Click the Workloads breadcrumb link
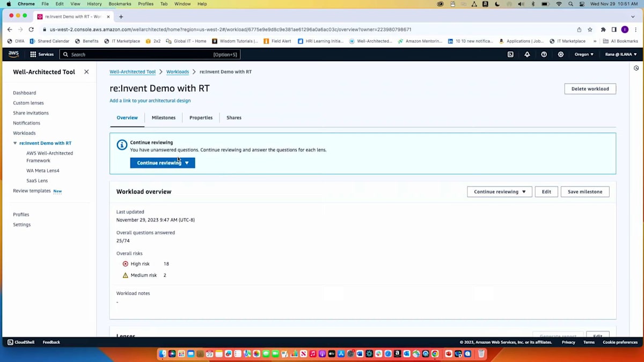Viewport: 644px width, 362px height. (x=178, y=72)
